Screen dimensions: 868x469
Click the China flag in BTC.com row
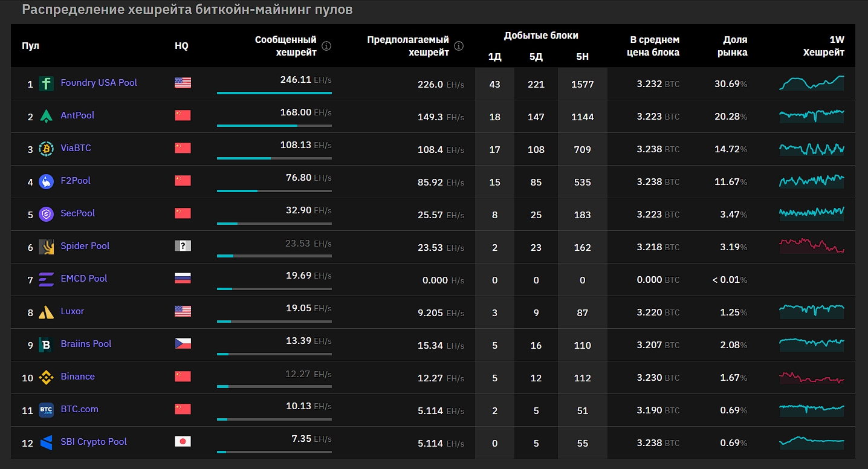(183, 409)
